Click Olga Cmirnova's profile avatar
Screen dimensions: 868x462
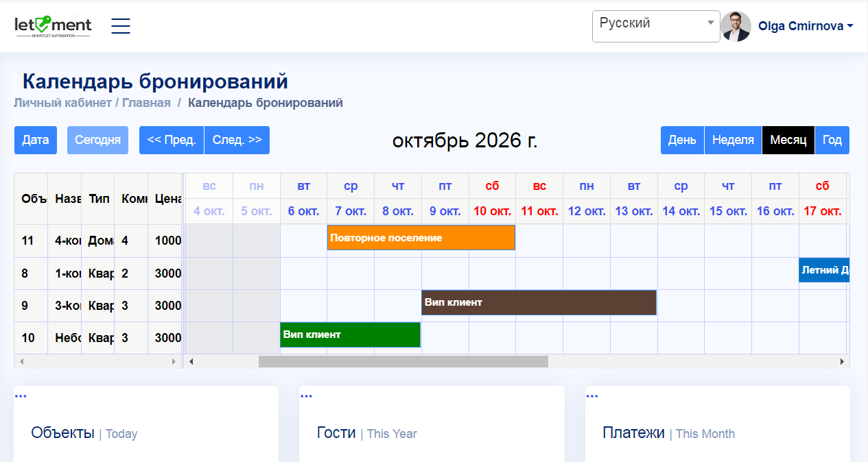pyautogui.click(x=736, y=26)
